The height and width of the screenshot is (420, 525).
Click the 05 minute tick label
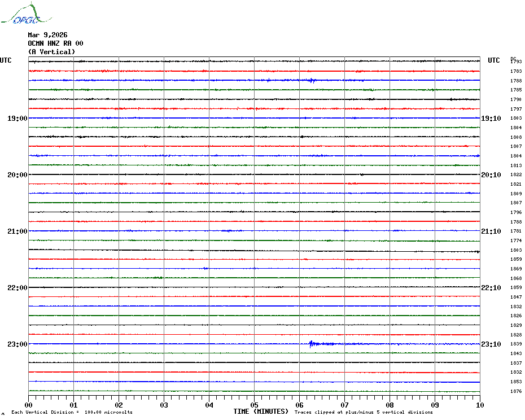[x=254, y=405]
